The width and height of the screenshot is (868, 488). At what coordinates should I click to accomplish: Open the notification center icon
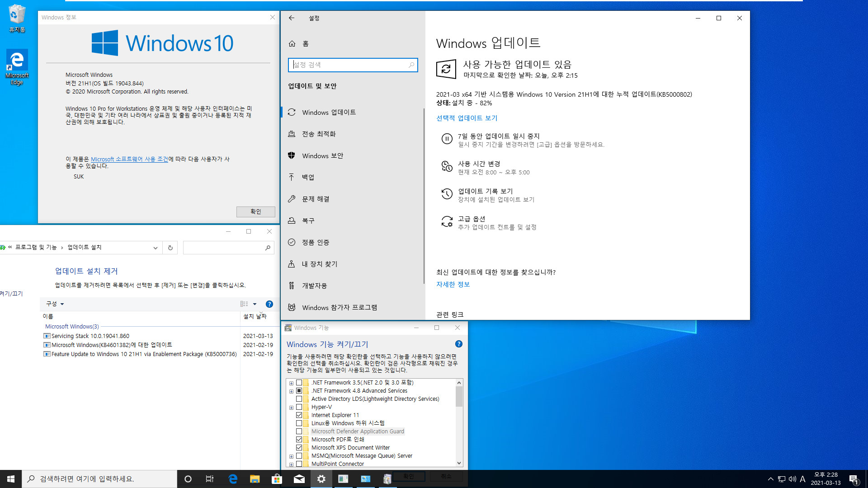click(854, 479)
